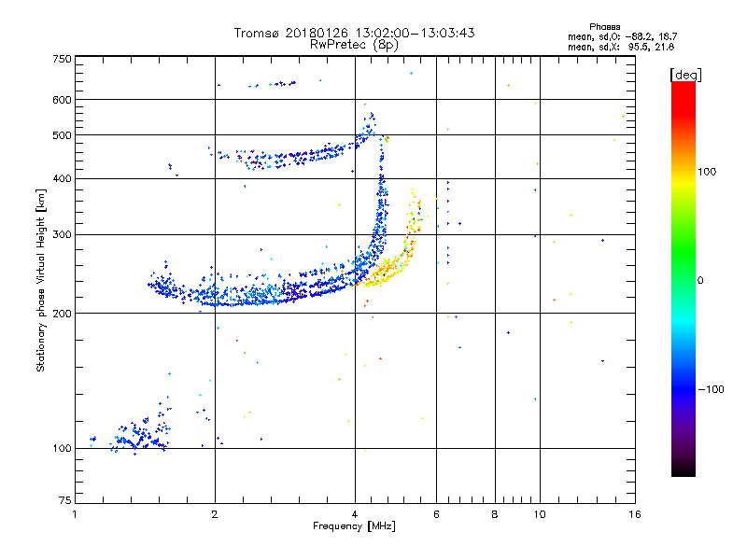Click the y-axis label 'Stationary phase Virtual Height [km]'
The height and width of the screenshot is (560, 747).
point(41,281)
